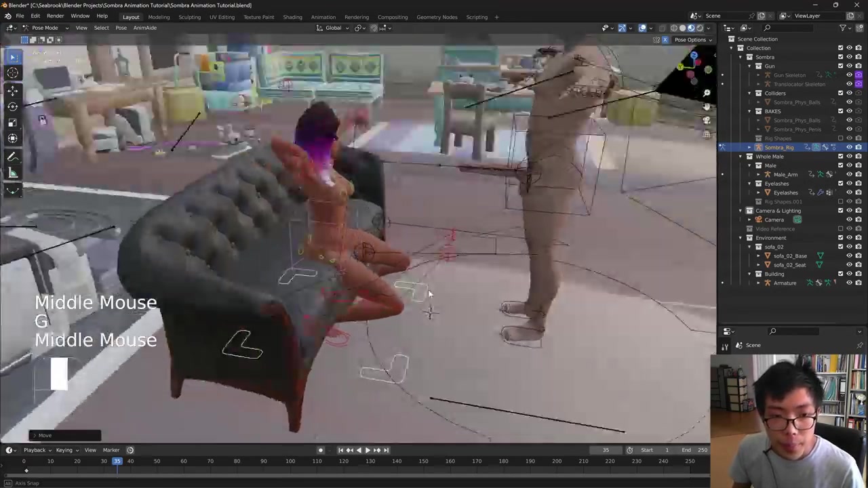Activate the Rotate tool in the left toolbar
This screenshot has width=868, height=488.
tap(12, 106)
